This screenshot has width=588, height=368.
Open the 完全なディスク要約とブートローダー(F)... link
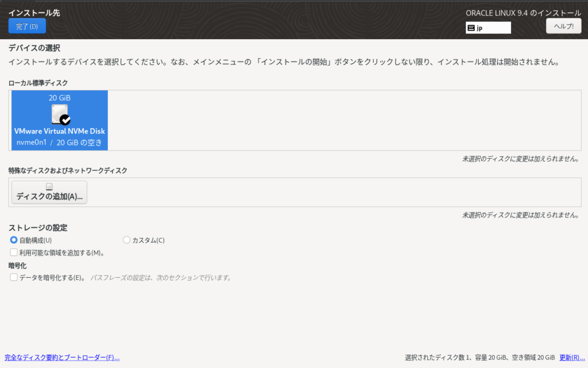[62, 358]
